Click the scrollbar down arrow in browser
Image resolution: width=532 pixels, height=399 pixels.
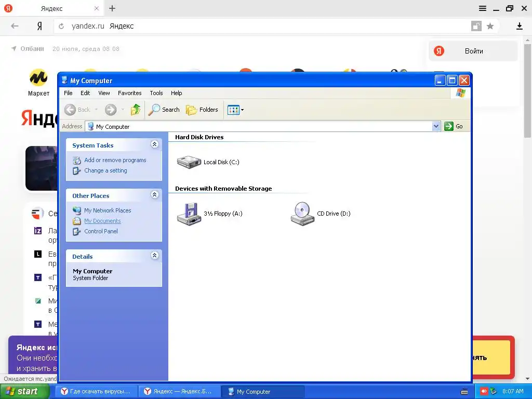pos(527,378)
